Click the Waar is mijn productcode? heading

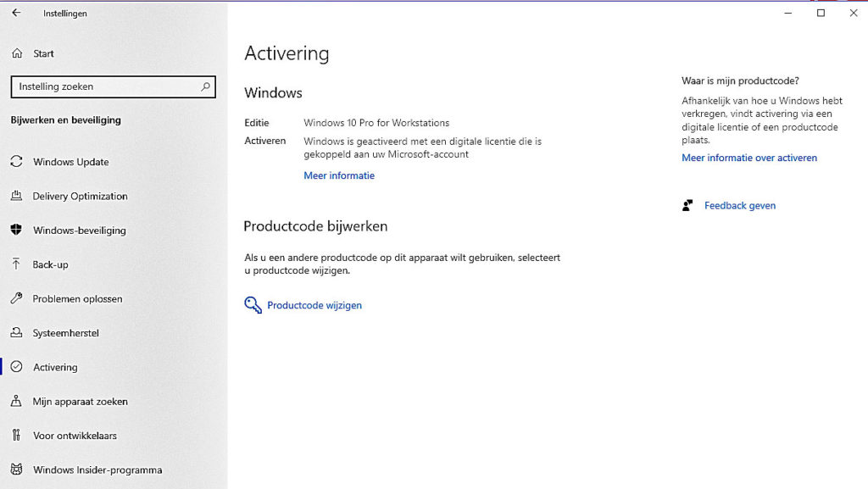740,81
